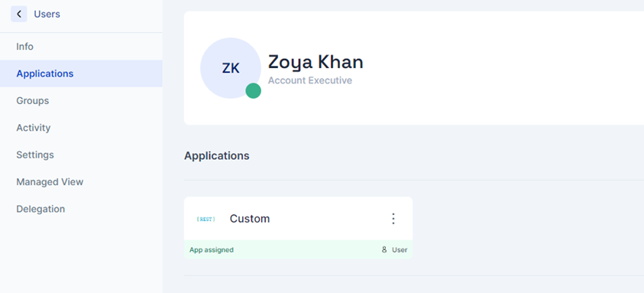The image size is (644, 293).
Task: Open the Custom application name
Action: [250, 219]
